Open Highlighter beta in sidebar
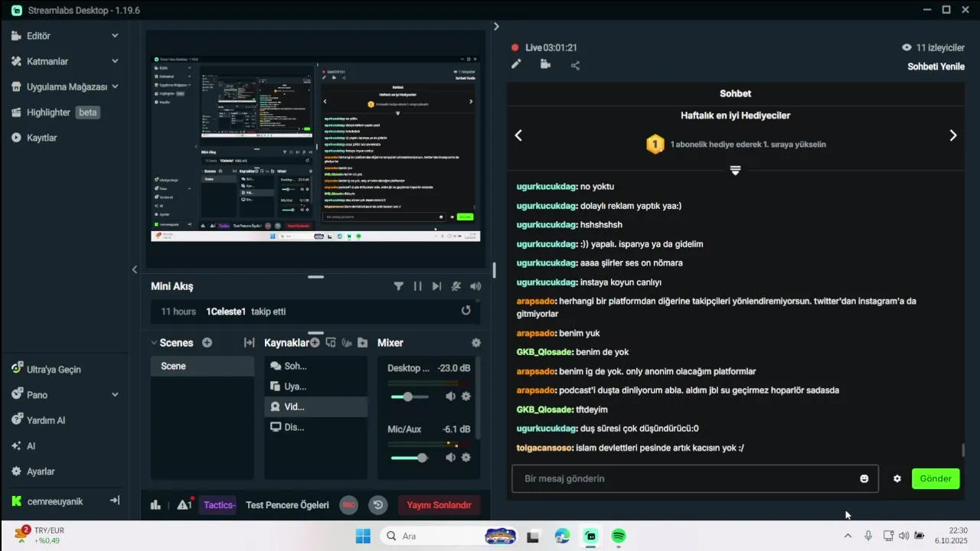This screenshot has height=551, width=980. coord(55,112)
